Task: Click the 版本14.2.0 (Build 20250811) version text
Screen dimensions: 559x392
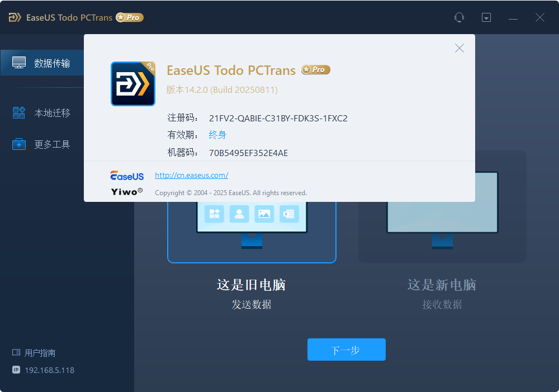Action: tap(222, 90)
